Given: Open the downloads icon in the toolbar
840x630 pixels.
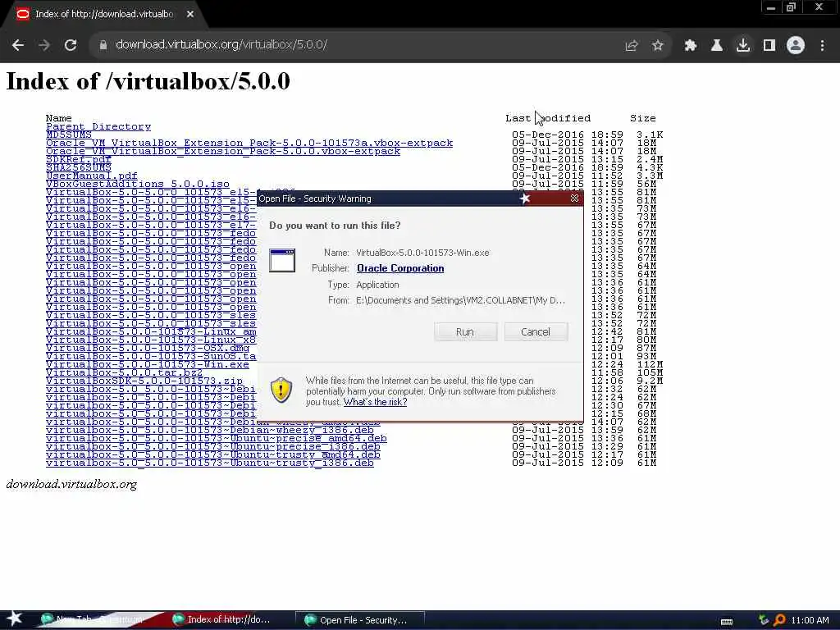Looking at the screenshot, I should [742, 46].
